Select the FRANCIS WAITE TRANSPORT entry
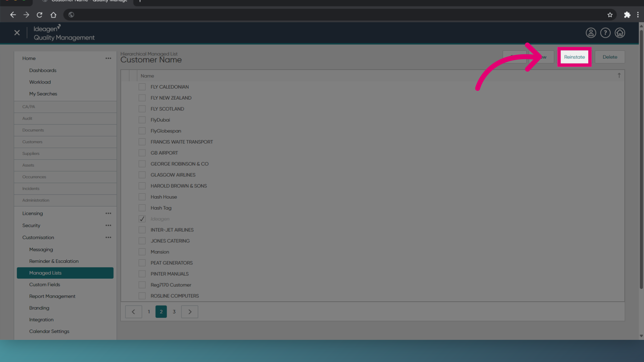Image resolution: width=644 pixels, height=362 pixels. [181, 142]
